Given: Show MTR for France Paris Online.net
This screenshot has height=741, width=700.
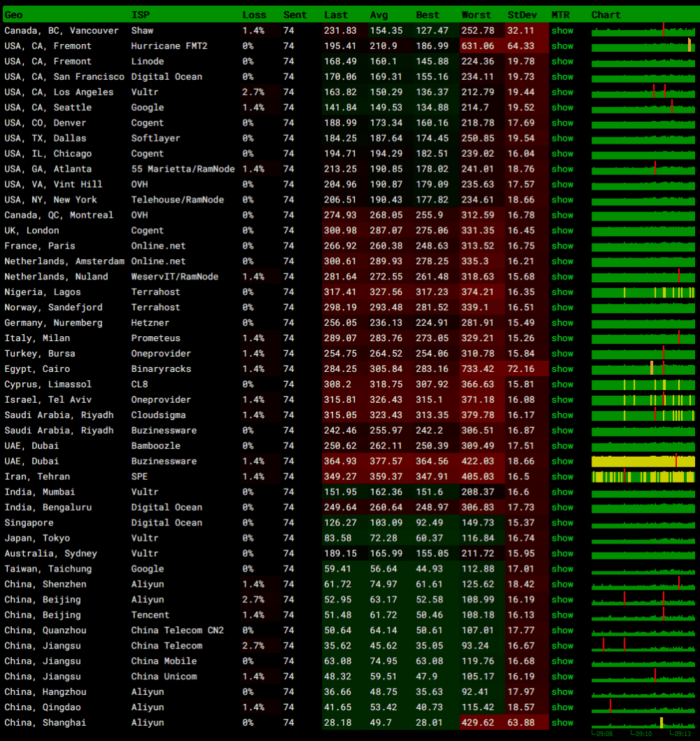Looking at the screenshot, I should click(562, 246).
